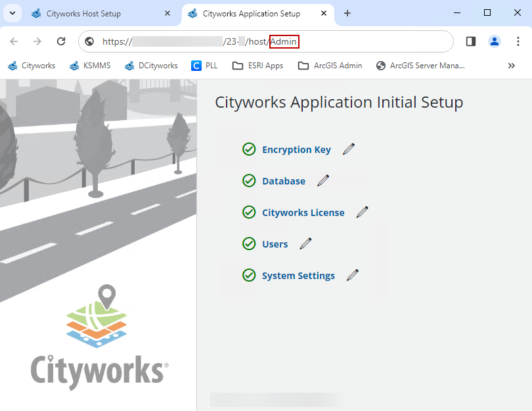Close the Cityworks Host Setup tab
The width and height of the screenshot is (532, 411).
coord(167,13)
